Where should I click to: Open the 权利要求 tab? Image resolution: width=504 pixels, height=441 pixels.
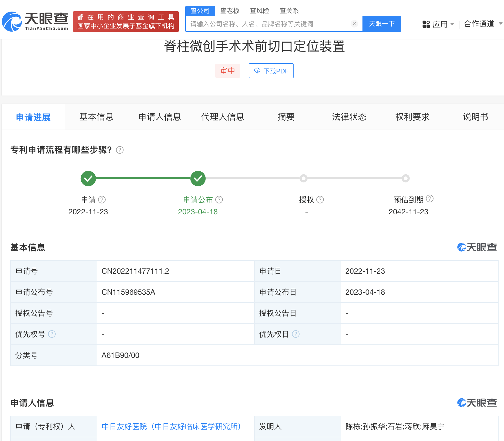click(412, 117)
